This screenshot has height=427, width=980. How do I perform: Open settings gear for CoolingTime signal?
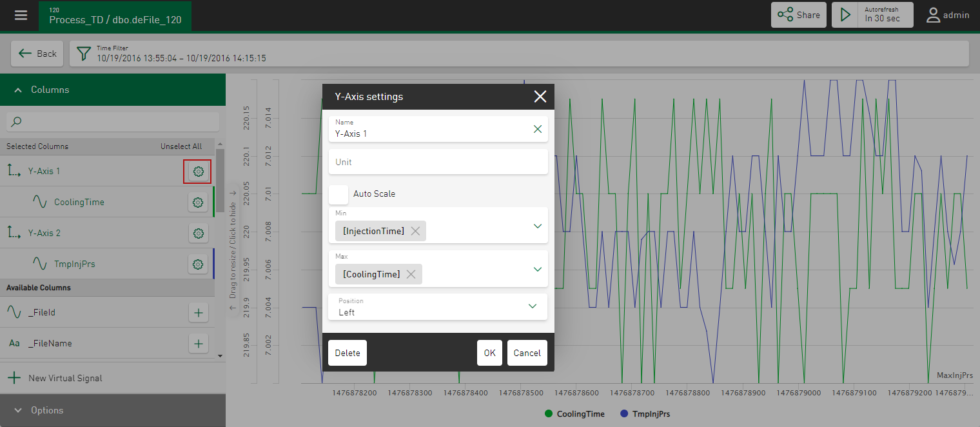point(198,203)
